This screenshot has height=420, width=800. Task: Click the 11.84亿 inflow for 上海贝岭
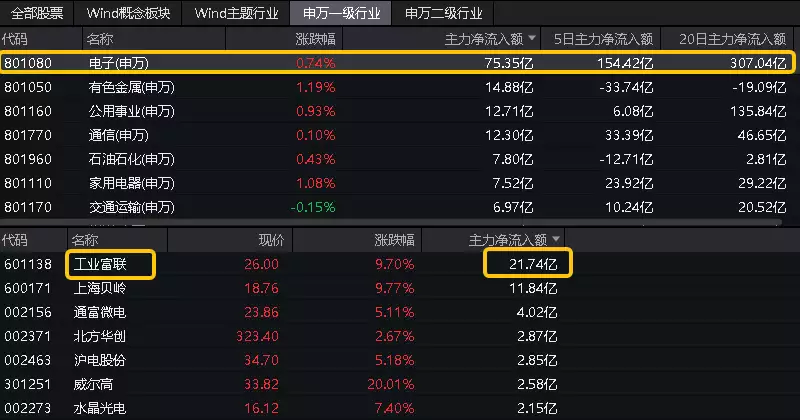pos(533,288)
